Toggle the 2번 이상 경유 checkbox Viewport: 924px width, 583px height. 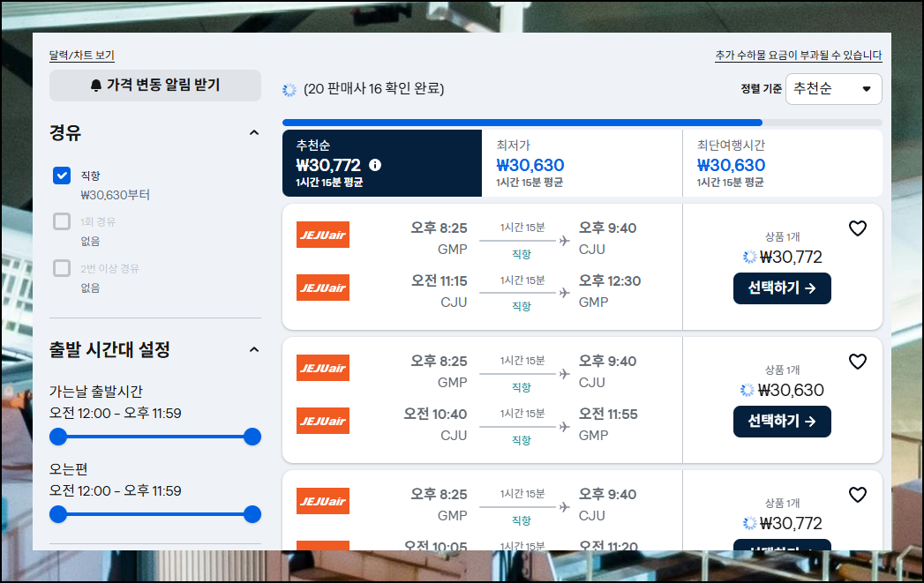(62, 268)
